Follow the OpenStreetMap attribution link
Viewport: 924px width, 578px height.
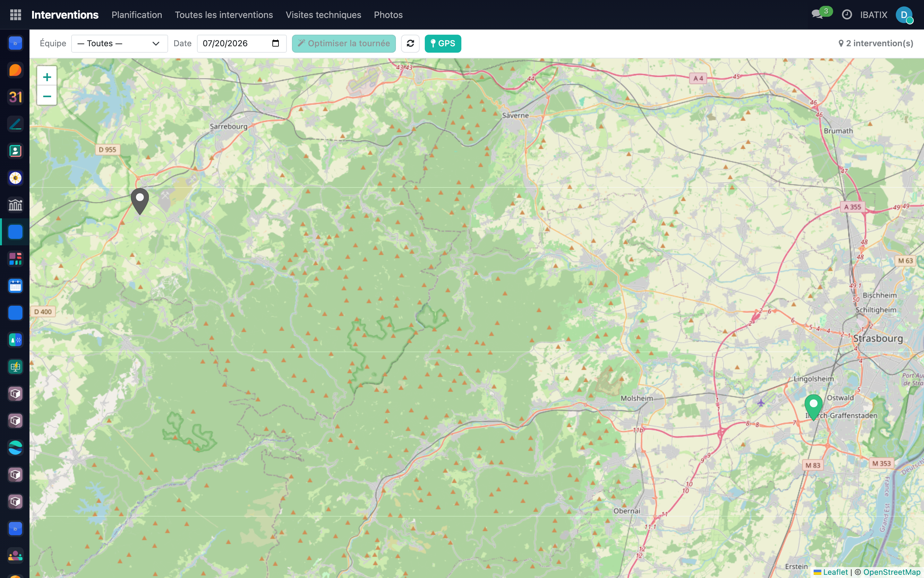pos(892,572)
